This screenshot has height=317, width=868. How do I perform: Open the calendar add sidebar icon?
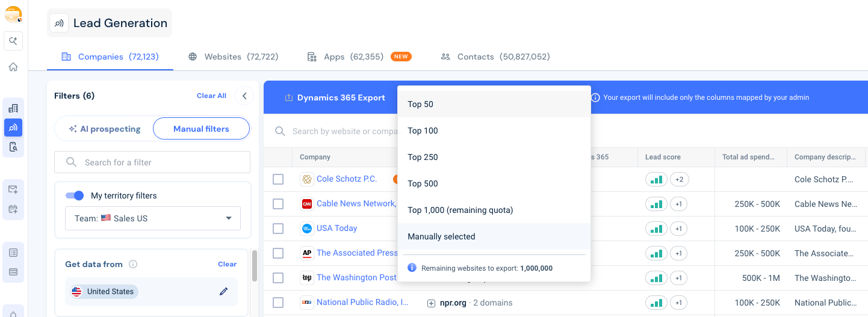pyautogui.click(x=13, y=209)
